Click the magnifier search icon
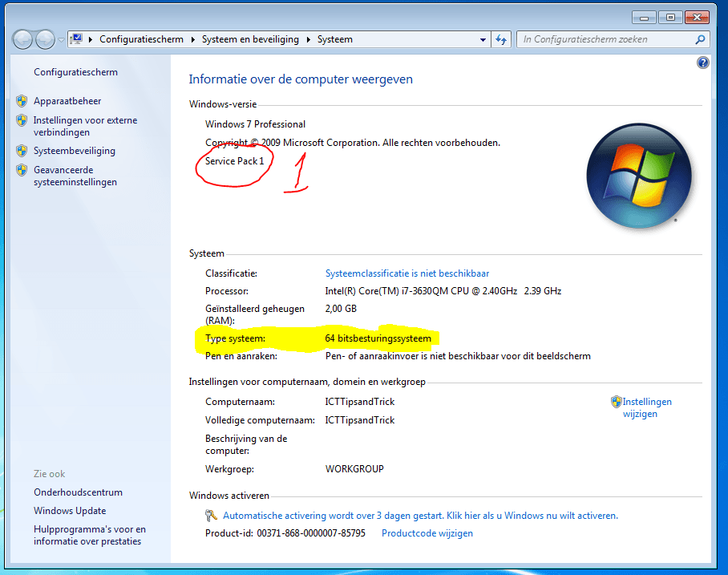 pyautogui.click(x=700, y=39)
